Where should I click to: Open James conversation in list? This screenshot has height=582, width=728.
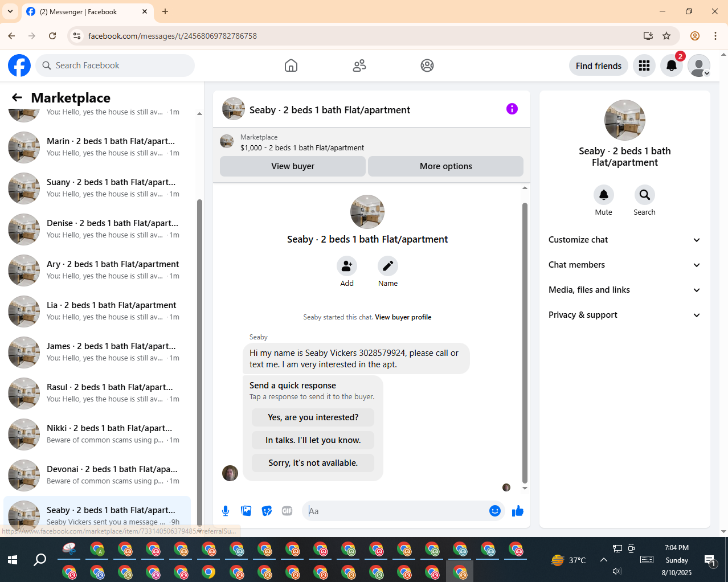coord(97,352)
